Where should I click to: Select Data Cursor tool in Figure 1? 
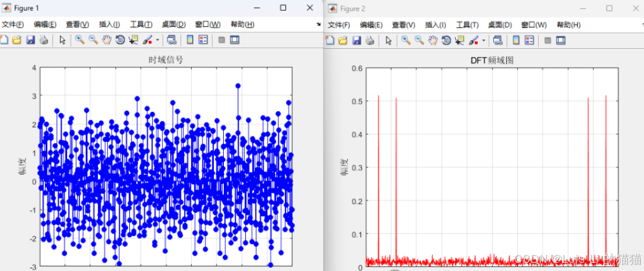pyautogui.click(x=133, y=40)
